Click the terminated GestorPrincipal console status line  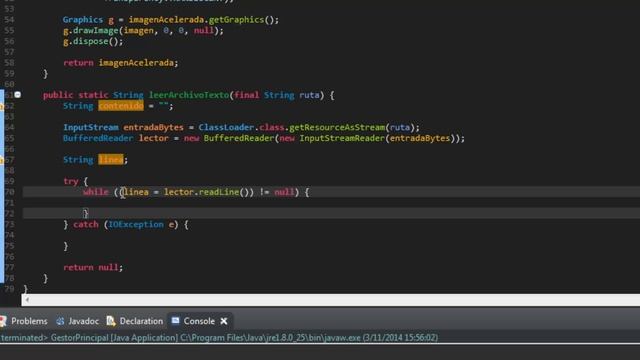[x=219, y=338]
